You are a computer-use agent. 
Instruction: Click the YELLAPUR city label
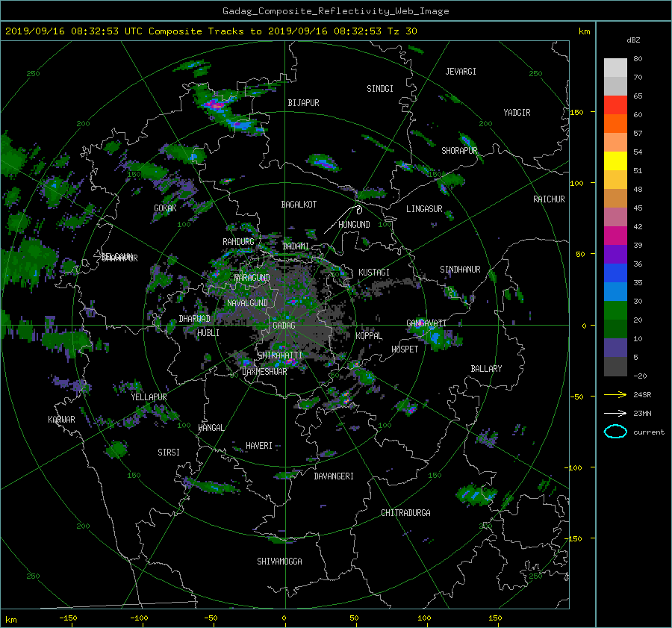(149, 397)
